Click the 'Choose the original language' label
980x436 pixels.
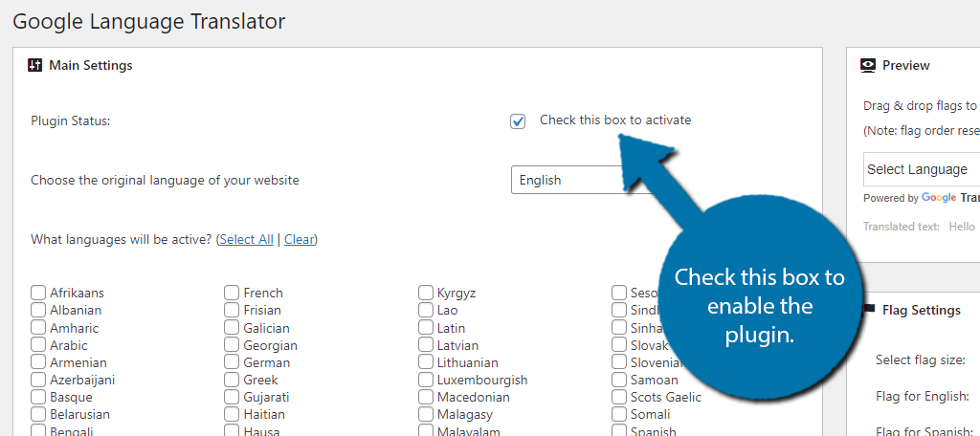pyautogui.click(x=165, y=181)
